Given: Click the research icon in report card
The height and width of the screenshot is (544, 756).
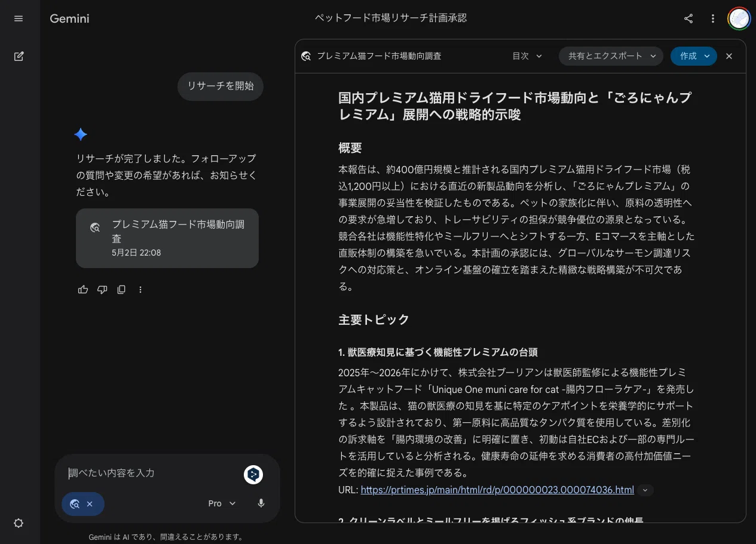Looking at the screenshot, I should tap(94, 228).
